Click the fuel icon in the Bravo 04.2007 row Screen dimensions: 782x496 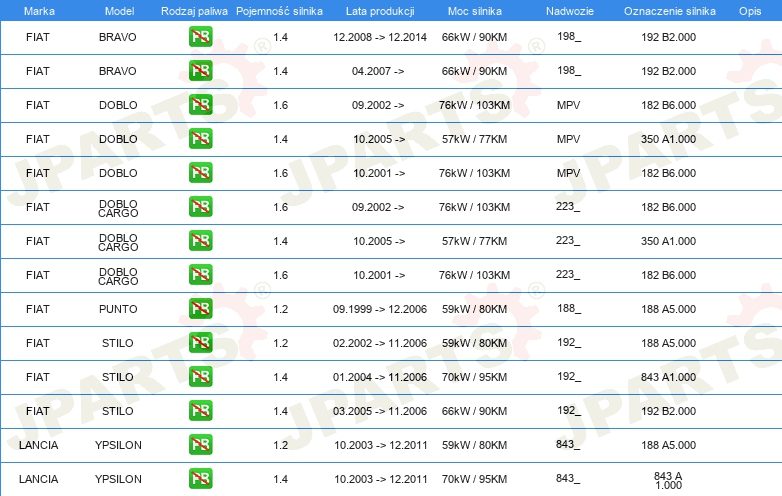pos(200,71)
